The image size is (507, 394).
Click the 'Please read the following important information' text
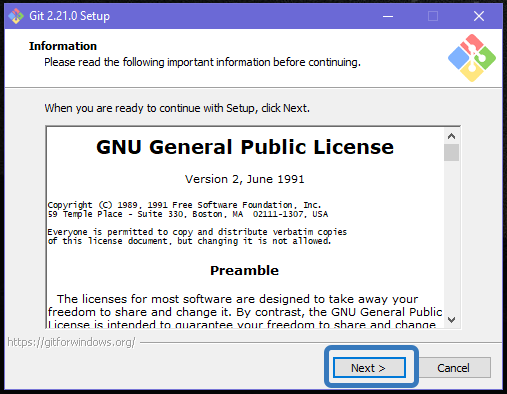(202, 62)
